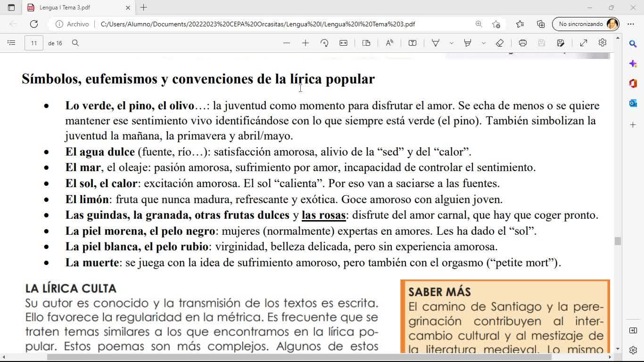This screenshot has width=644, height=362.
Task: Click the heading "Símbolos, eufemismos y convenciones"
Action: click(138, 79)
